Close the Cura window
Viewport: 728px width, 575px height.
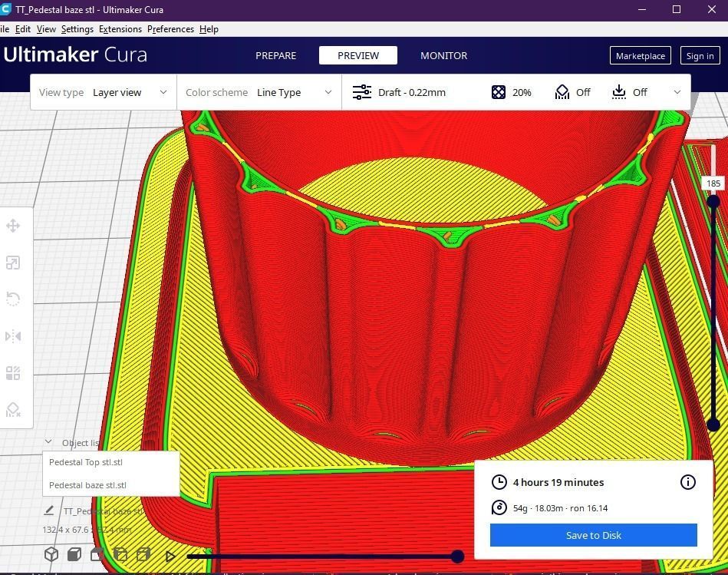[x=711, y=9]
